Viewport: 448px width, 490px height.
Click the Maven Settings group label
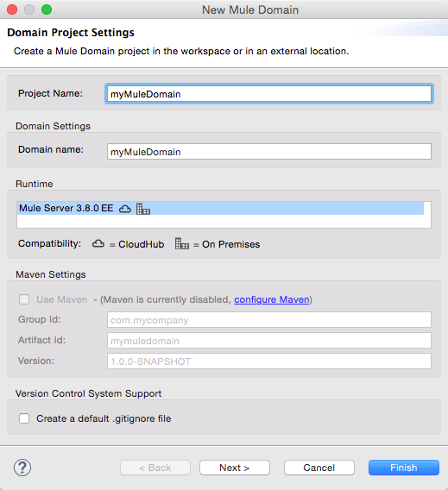(x=51, y=274)
